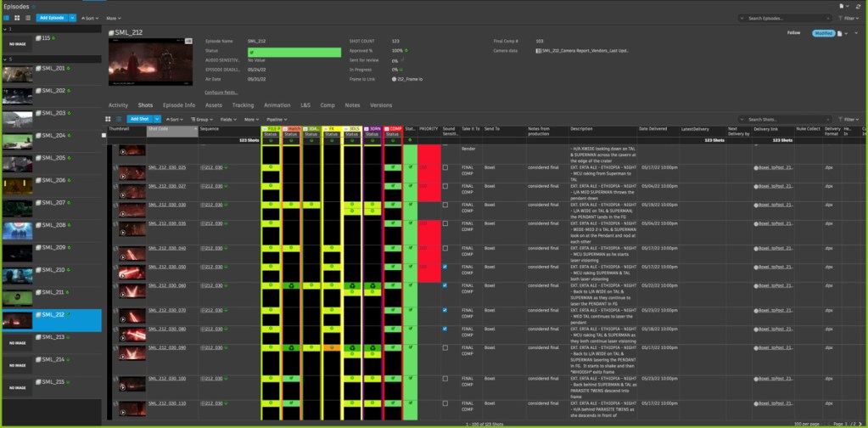868x428 pixels.
Task: Click the green Status bar for SML_212
Action: pyautogui.click(x=294, y=51)
